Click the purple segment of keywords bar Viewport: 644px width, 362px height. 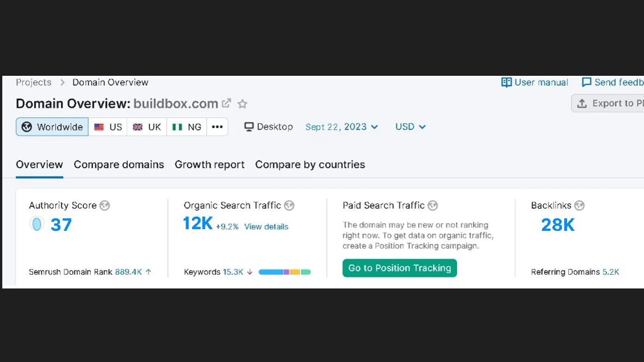point(286,272)
